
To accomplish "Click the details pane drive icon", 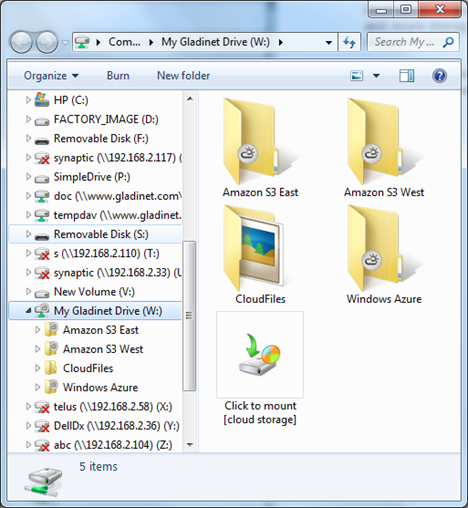I will [x=44, y=482].
